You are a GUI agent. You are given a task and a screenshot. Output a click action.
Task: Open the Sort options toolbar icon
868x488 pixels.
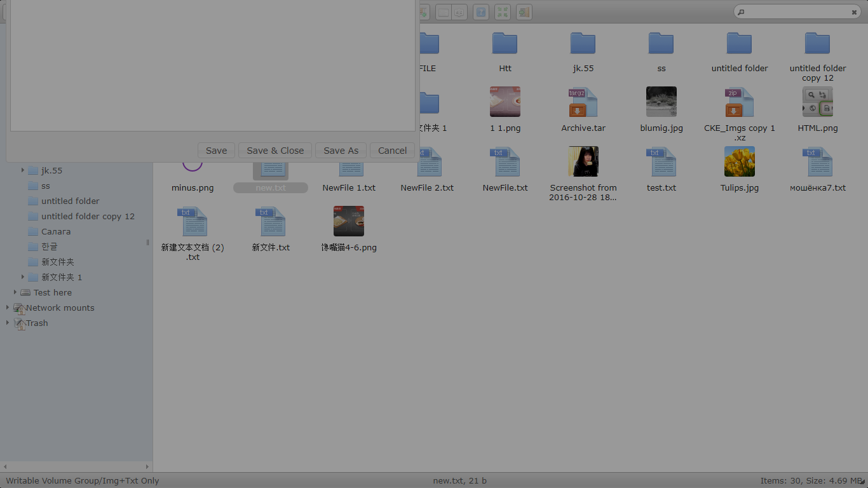click(x=459, y=12)
